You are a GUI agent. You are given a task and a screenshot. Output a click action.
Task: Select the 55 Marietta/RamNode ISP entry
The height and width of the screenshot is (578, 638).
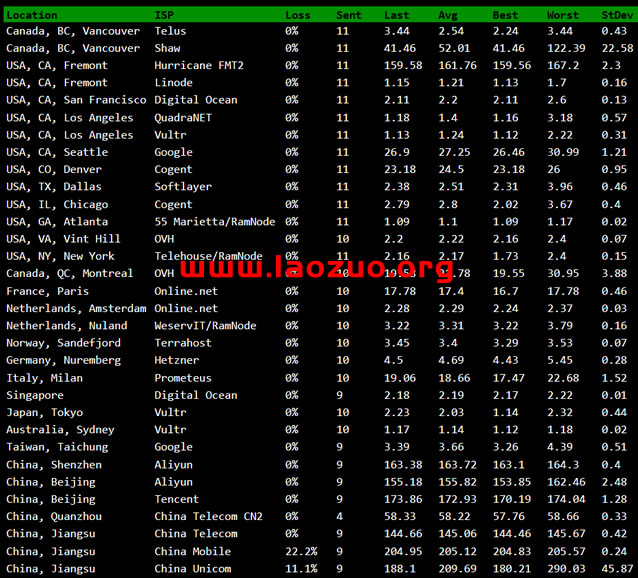coord(215,221)
